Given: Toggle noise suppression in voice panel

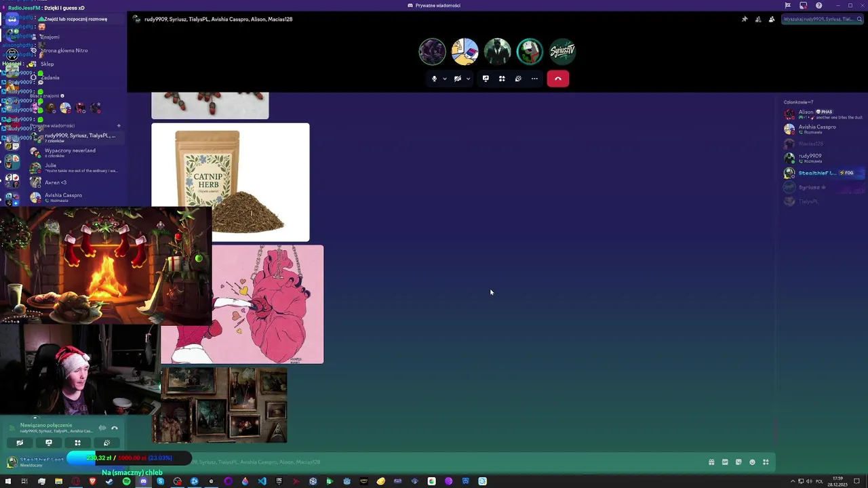Looking at the screenshot, I should 102,428.
